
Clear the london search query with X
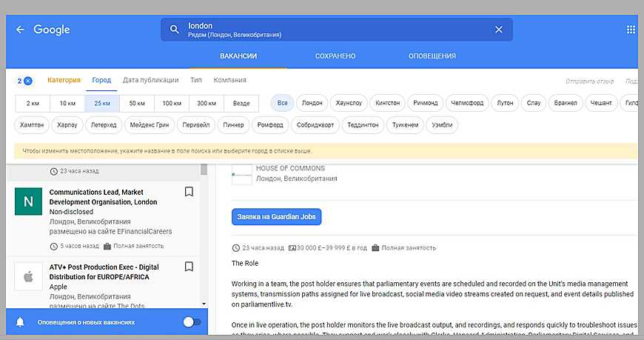(498, 30)
